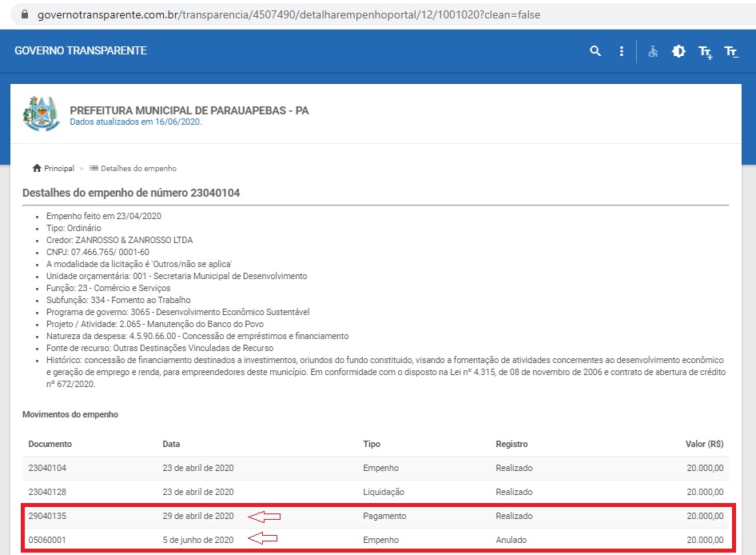Click 'Pagamento' type cell
Viewport: 756px width, 555px height.
coord(384,516)
